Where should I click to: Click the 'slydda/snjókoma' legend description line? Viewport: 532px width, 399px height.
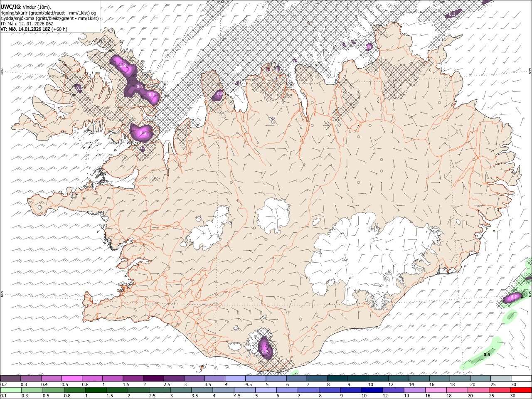(x=49, y=18)
